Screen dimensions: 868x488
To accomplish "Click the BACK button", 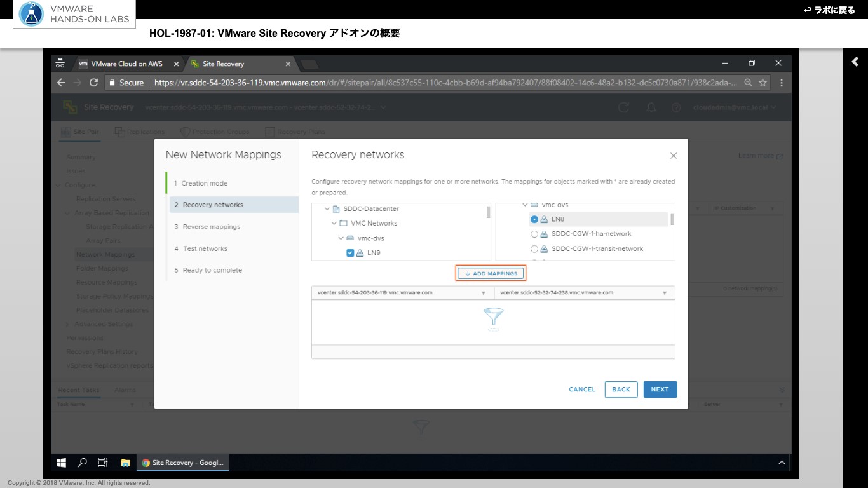I will (x=621, y=390).
